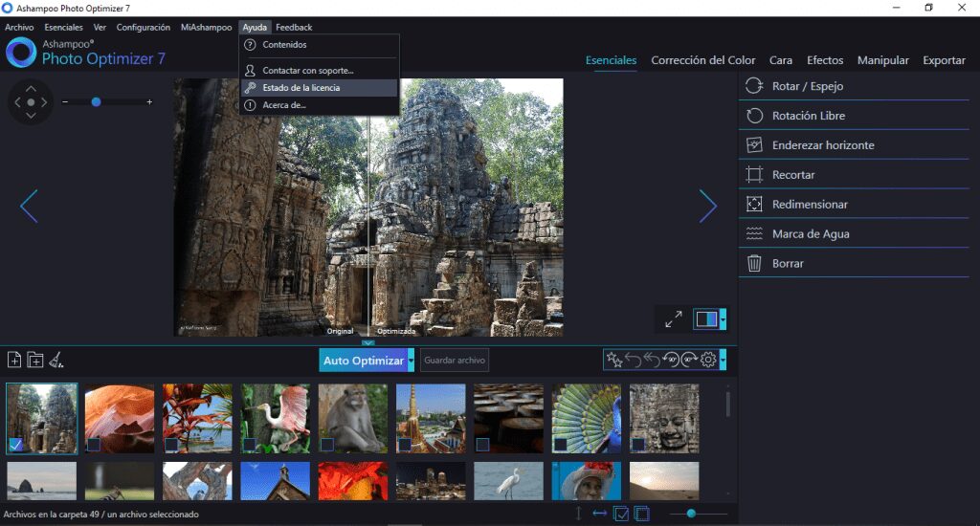Click the zoom out minus sign
Screen dimensions: 980x526
point(65,101)
